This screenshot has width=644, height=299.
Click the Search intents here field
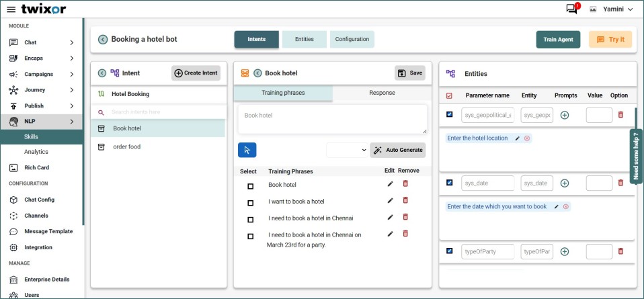pyautogui.click(x=161, y=112)
